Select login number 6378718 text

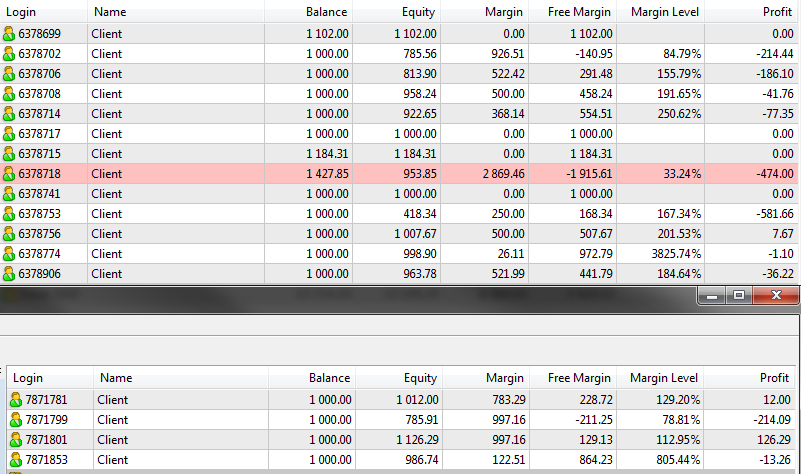tap(39, 174)
